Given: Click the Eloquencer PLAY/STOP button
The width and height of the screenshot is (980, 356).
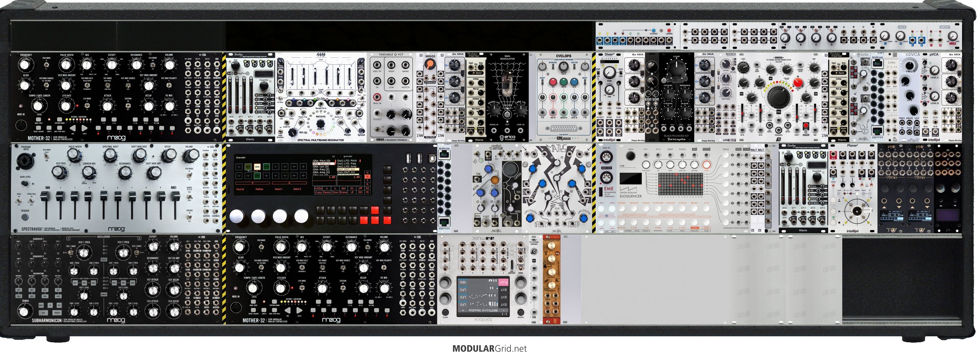Looking at the screenshot, I should tap(646, 165).
